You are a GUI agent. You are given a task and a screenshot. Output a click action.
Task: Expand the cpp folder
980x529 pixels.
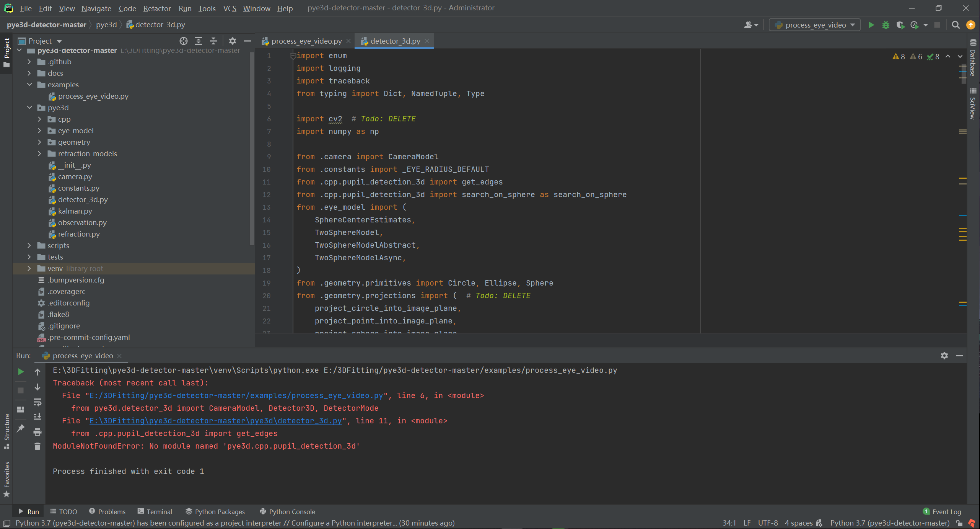pos(39,119)
